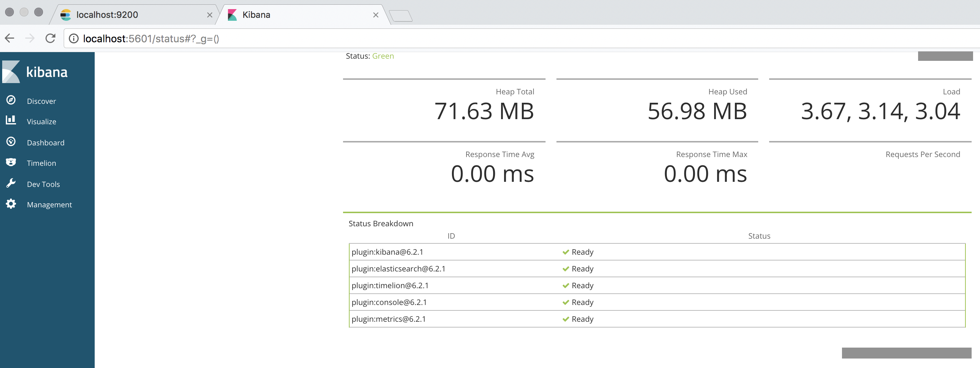Viewport: 980px width, 368px height.
Task: Go back with browser back arrow
Action: coord(9,38)
